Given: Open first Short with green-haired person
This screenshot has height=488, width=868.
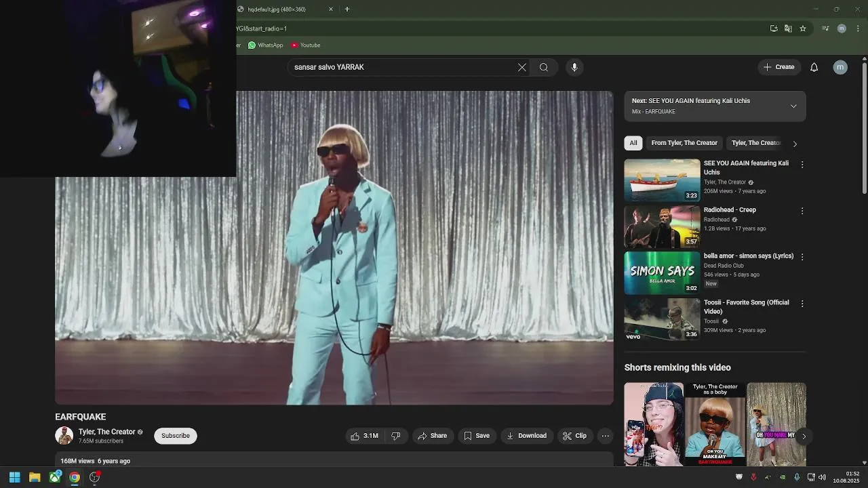Looking at the screenshot, I should [x=654, y=424].
